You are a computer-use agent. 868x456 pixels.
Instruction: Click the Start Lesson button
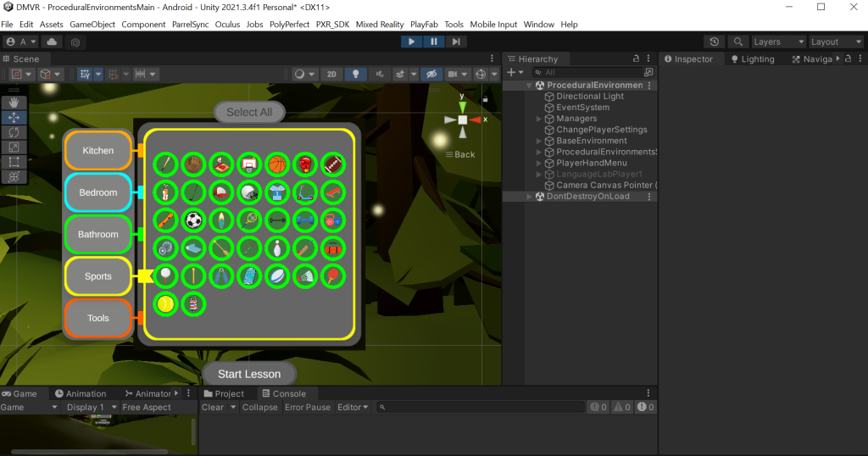[248, 374]
